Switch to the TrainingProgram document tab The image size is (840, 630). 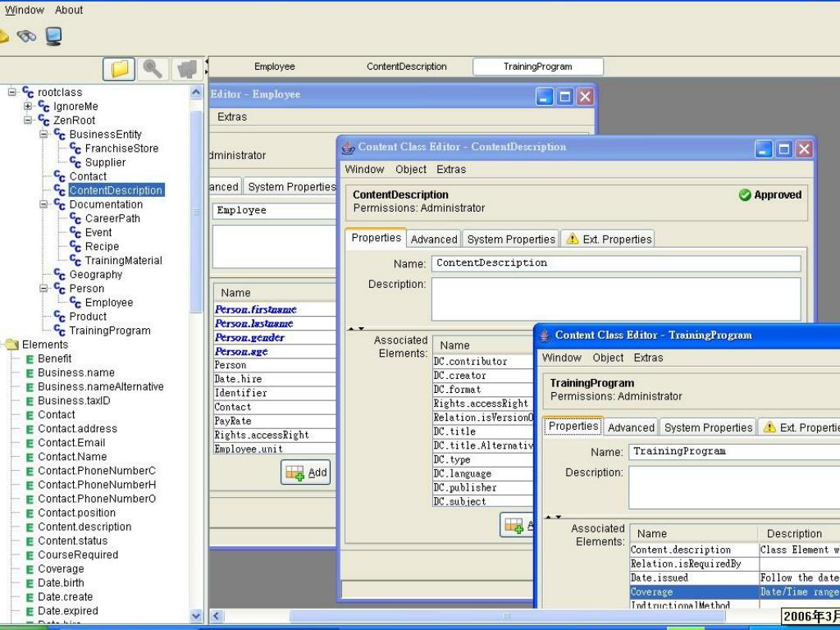[538, 66]
